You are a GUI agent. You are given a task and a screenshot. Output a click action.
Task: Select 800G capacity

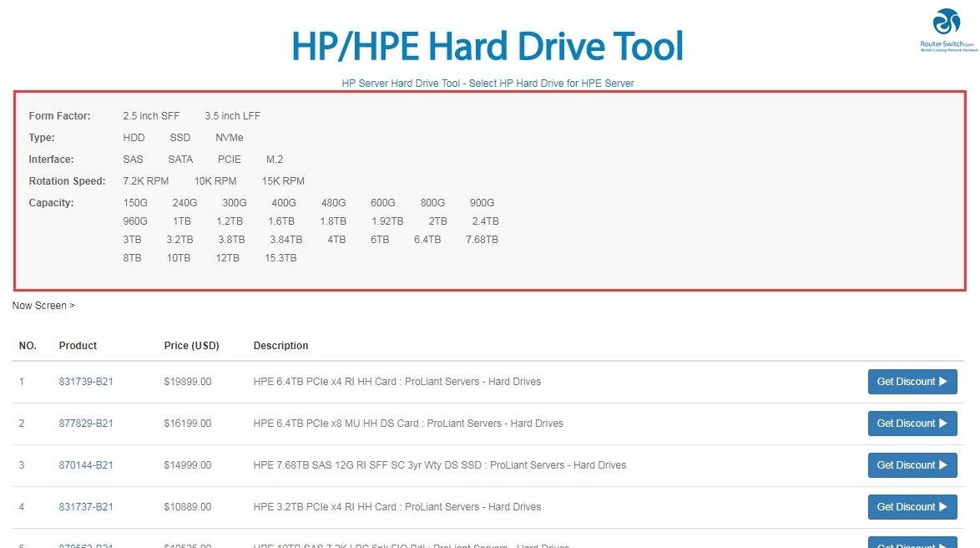click(432, 203)
